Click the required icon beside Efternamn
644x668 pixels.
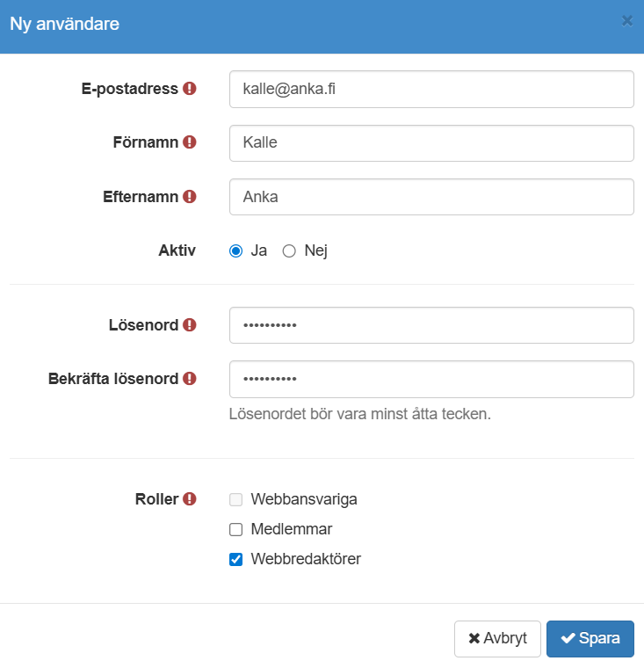[190, 197]
